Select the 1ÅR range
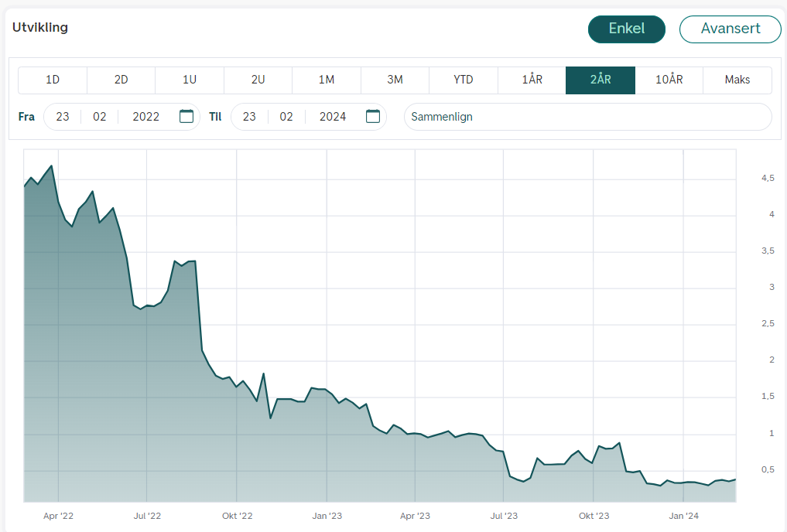The width and height of the screenshot is (787, 532). tap(532, 80)
